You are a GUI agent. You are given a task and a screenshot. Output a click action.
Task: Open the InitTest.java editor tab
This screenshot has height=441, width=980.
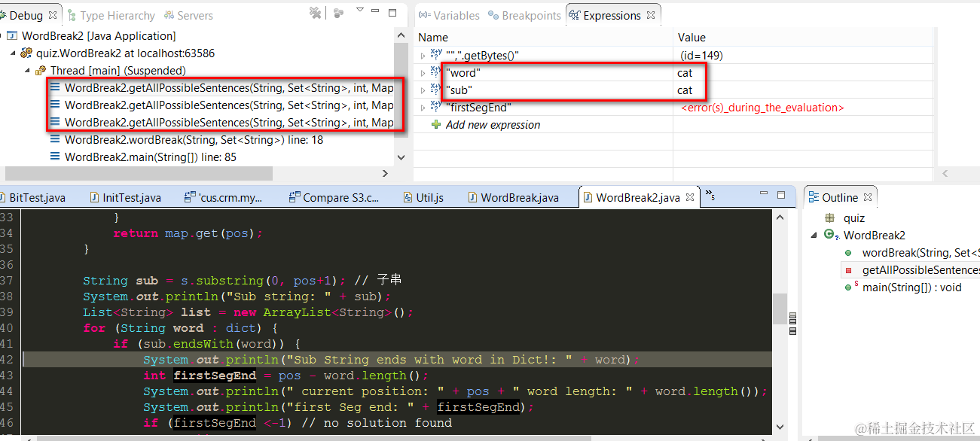pyautogui.click(x=125, y=198)
